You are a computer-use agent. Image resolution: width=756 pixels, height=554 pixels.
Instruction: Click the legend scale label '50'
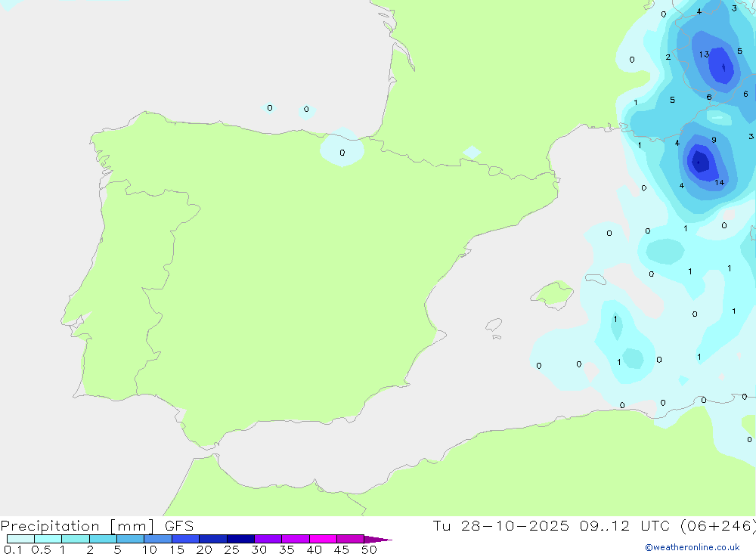pos(369,549)
